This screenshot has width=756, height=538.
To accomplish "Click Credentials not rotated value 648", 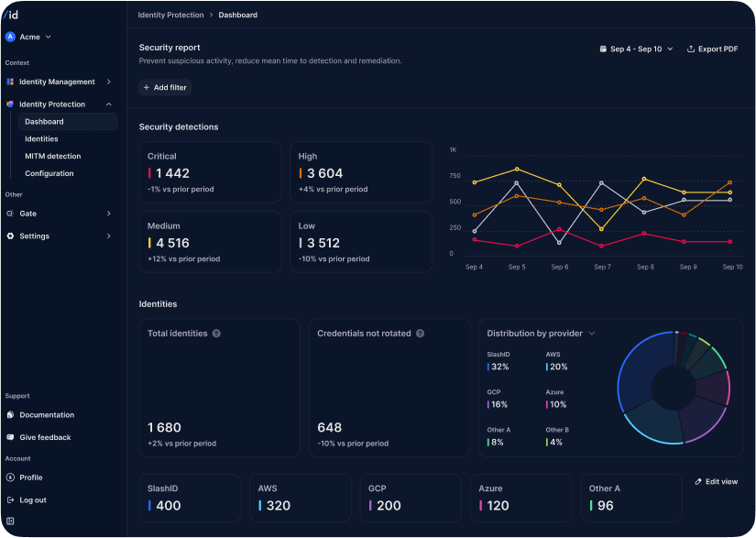I will click(x=330, y=428).
